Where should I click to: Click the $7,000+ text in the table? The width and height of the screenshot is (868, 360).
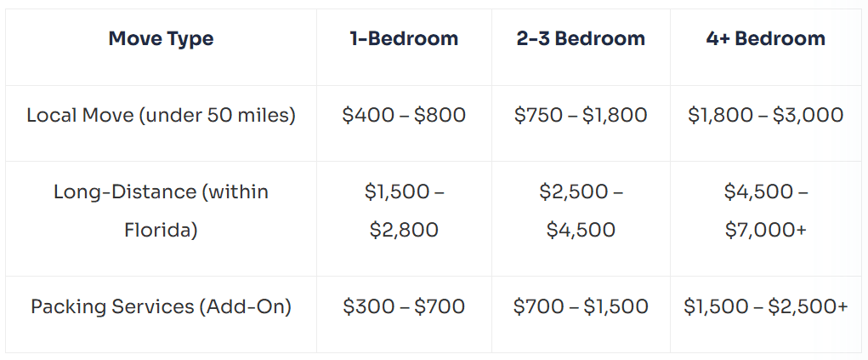pyautogui.click(x=765, y=231)
